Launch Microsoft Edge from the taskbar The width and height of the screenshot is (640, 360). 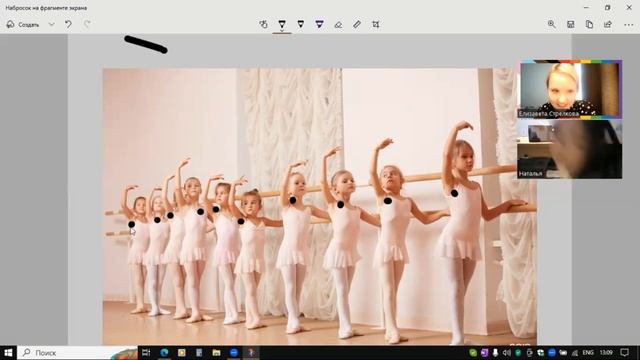(x=164, y=353)
